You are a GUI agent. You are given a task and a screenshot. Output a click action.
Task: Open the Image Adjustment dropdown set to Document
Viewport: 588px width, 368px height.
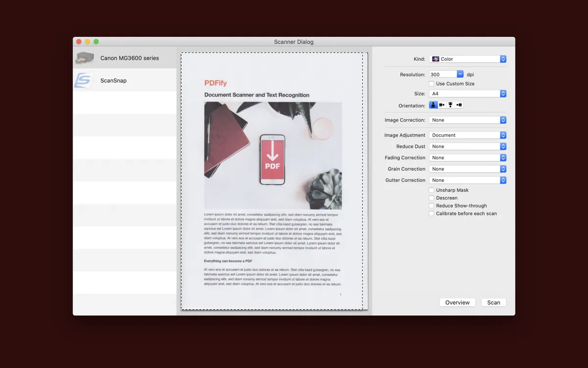(x=468, y=135)
